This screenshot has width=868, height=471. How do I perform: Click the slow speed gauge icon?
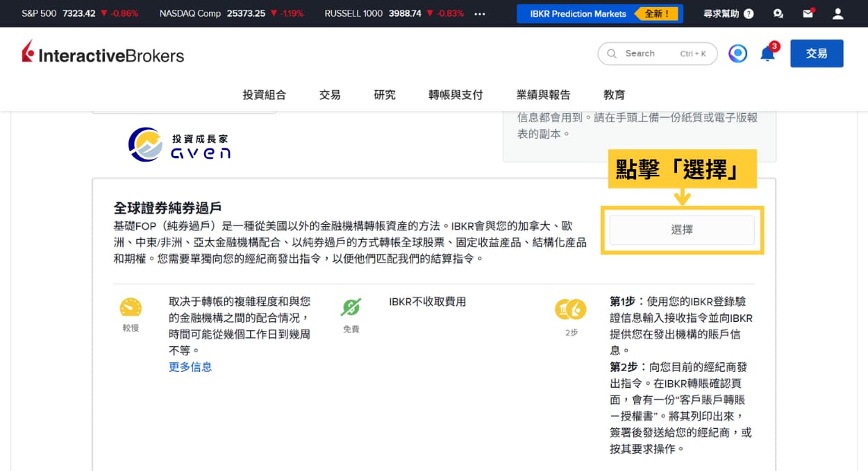click(x=131, y=307)
